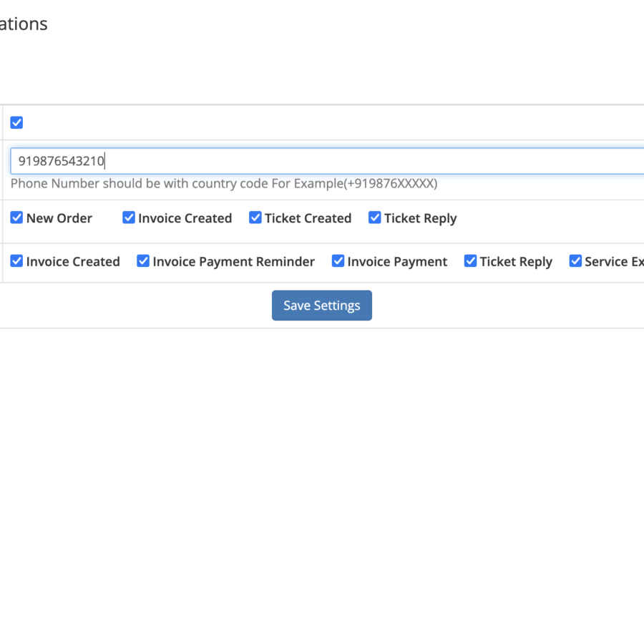The image size is (644, 644).
Task: Disable the Ticket Created checkbox
Action: tap(255, 218)
